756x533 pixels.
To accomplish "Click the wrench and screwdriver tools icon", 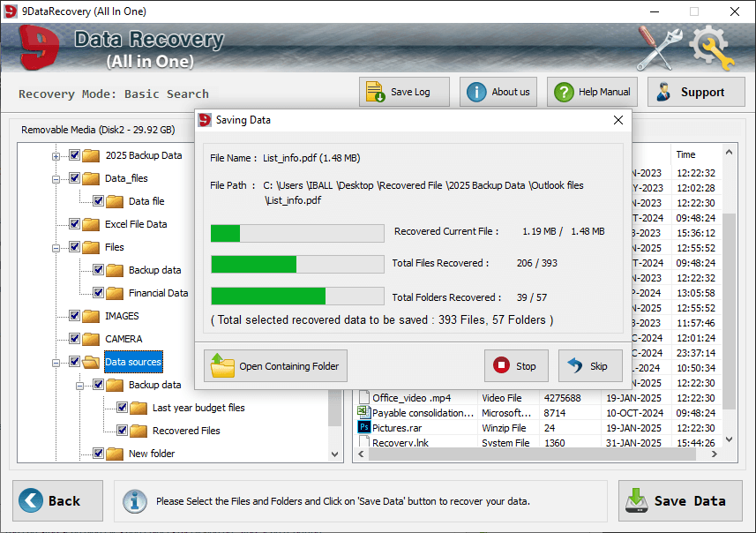I will (x=659, y=48).
